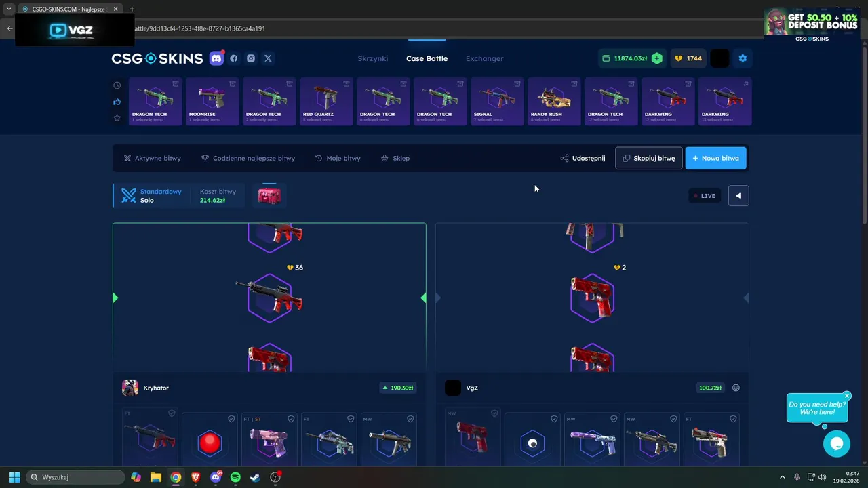Click the Kryhator player name

[156, 388]
